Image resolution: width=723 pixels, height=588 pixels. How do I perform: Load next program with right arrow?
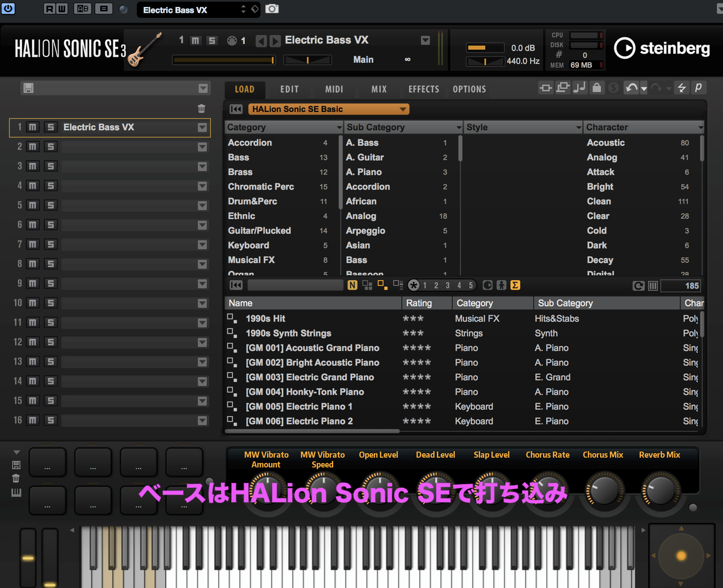point(275,41)
